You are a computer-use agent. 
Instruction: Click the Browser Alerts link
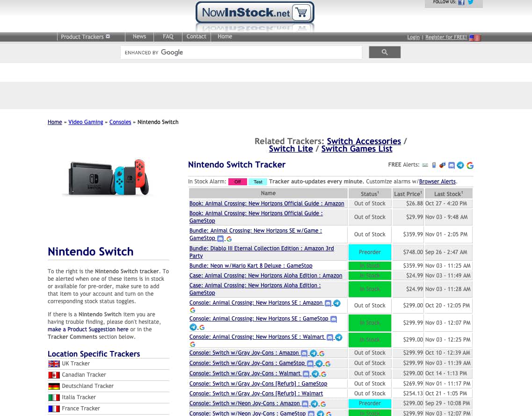(x=437, y=182)
